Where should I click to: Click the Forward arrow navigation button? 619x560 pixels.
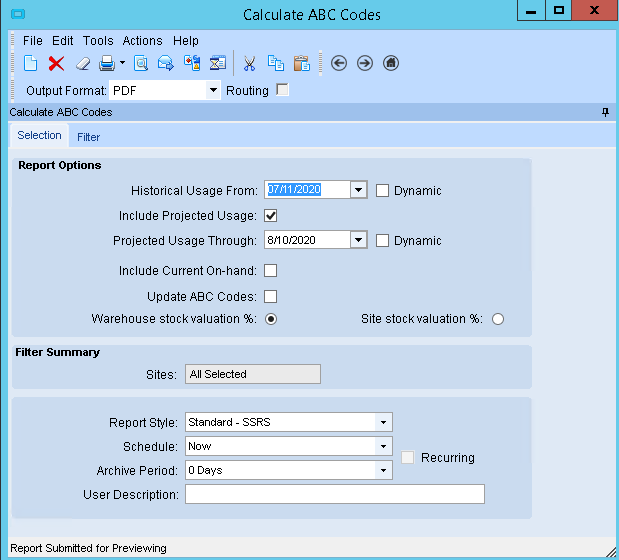pyautogui.click(x=364, y=63)
